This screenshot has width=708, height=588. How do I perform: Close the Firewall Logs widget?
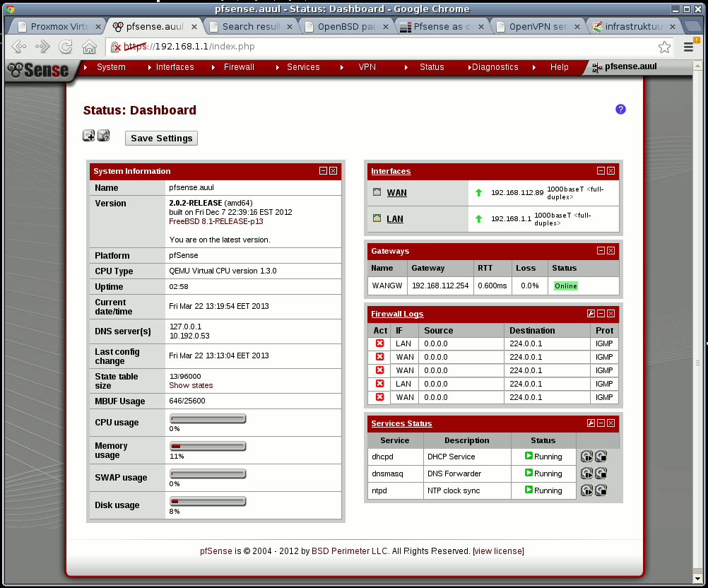tap(611, 313)
